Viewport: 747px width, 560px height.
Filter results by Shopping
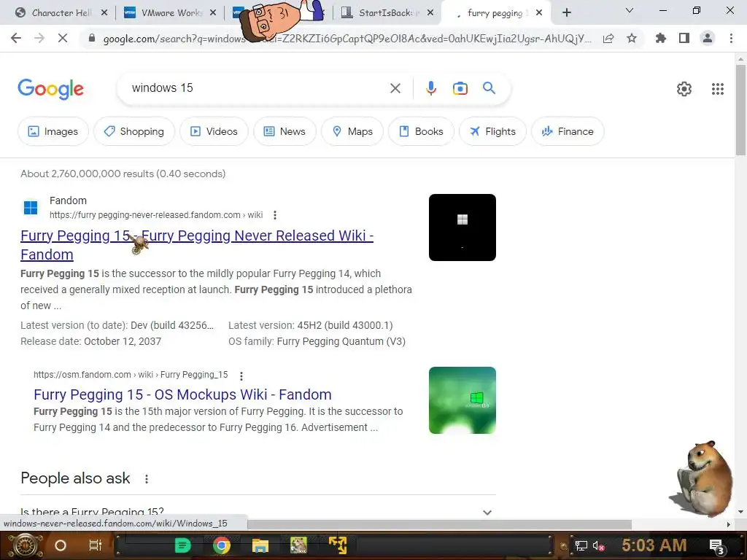(x=134, y=131)
